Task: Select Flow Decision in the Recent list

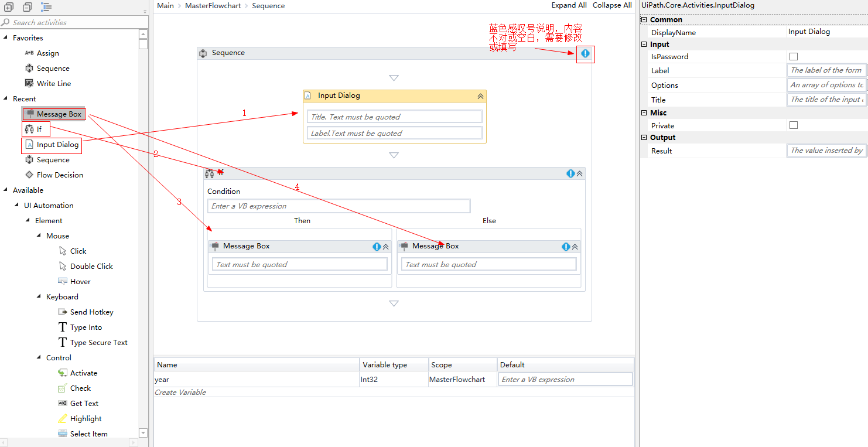Action: click(x=59, y=175)
